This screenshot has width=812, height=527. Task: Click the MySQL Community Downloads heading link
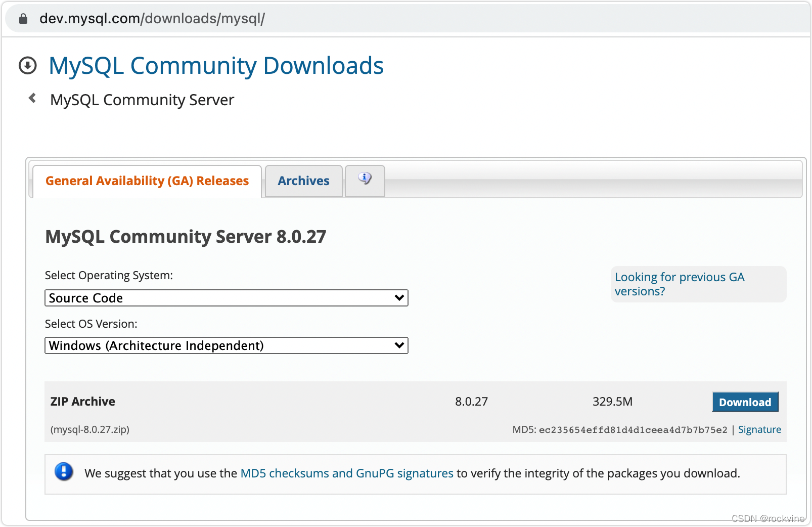tap(216, 66)
